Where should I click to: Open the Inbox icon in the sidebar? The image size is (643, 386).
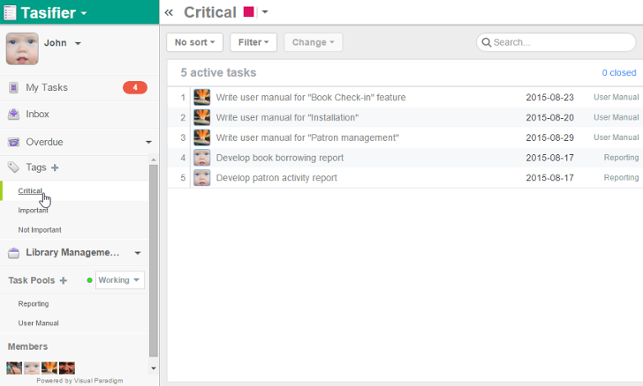point(14,114)
